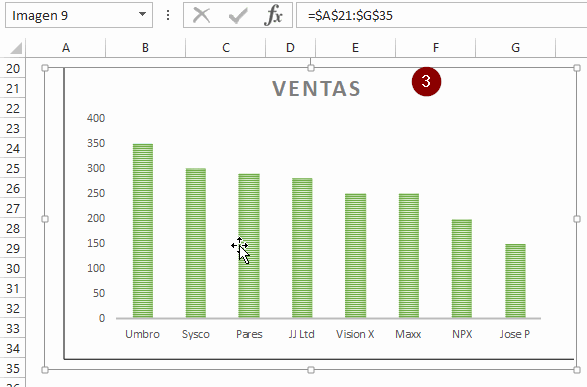Image resolution: width=587 pixels, height=387 pixels.
Task: Click the Name Box showing Imagen 9
Action: 79,15
